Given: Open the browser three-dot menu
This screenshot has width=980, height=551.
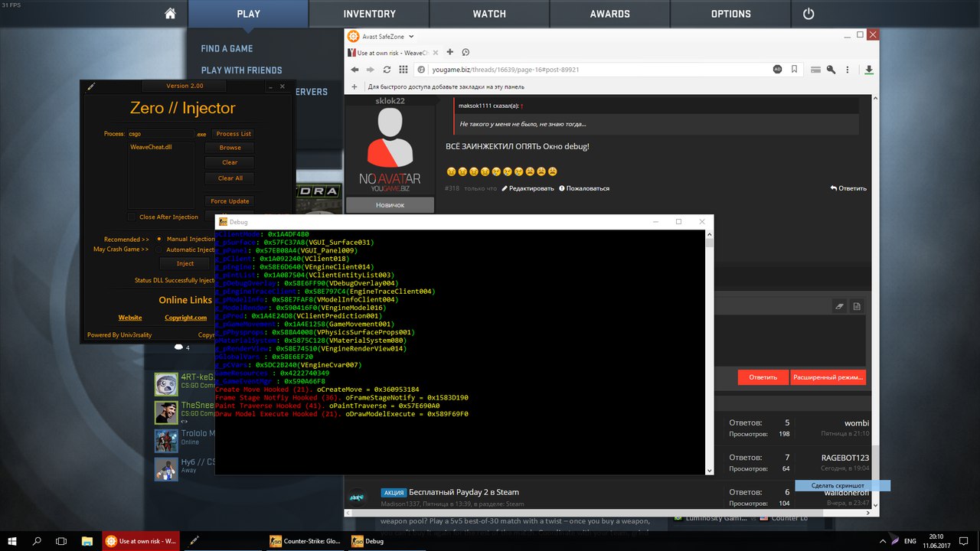Looking at the screenshot, I should [849, 70].
